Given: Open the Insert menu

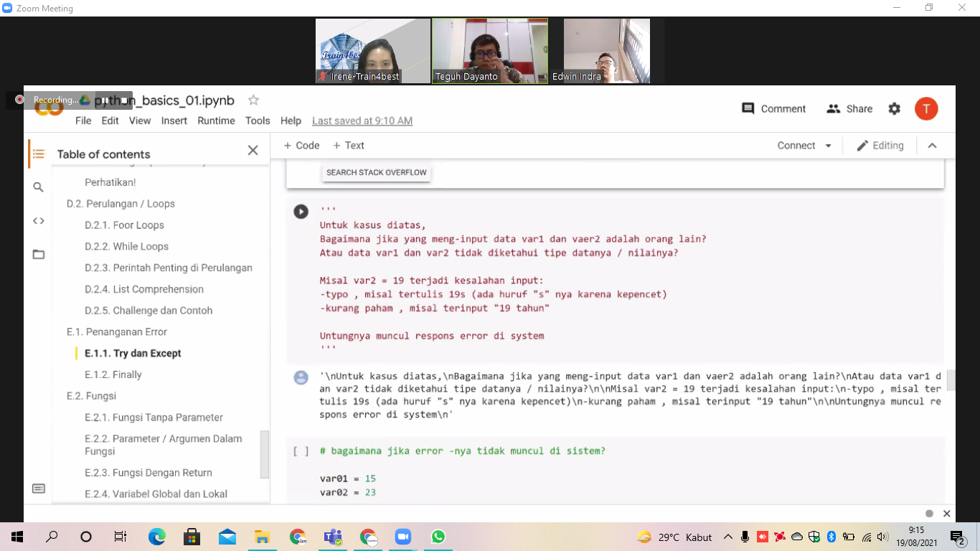Looking at the screenshot, I should point(174,121).
